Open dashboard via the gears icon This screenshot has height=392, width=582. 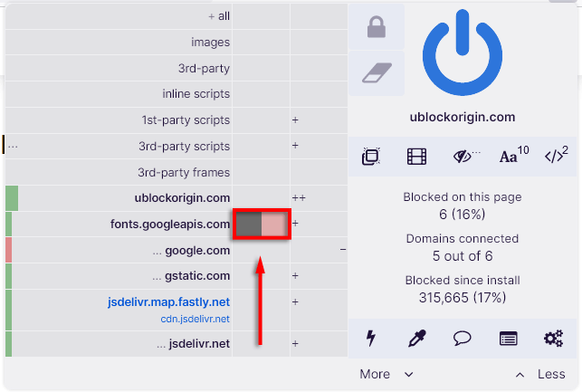553,339
